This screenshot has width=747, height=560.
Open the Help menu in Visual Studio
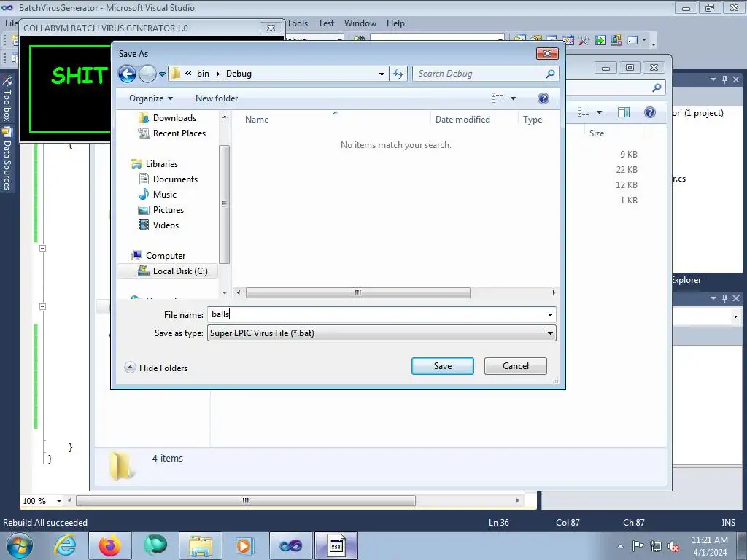(x=395, y=23)
